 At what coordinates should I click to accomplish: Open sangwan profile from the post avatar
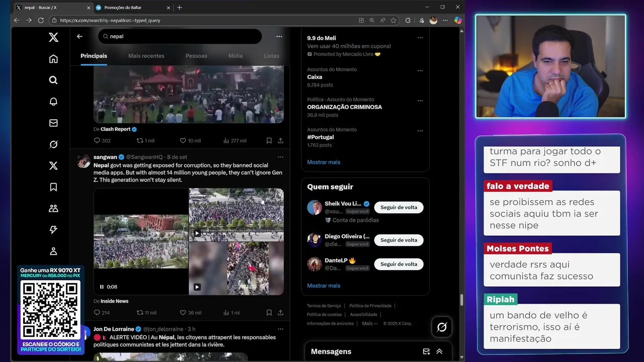click(x=84, y=161)
